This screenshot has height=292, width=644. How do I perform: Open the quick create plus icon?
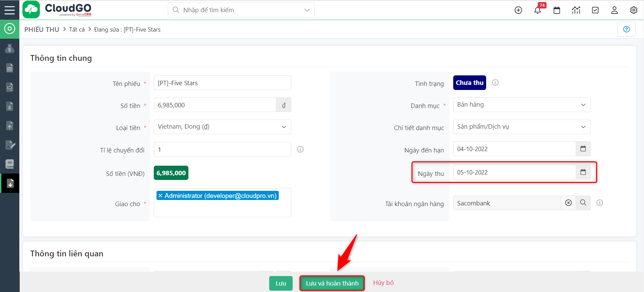click(518, 10)
